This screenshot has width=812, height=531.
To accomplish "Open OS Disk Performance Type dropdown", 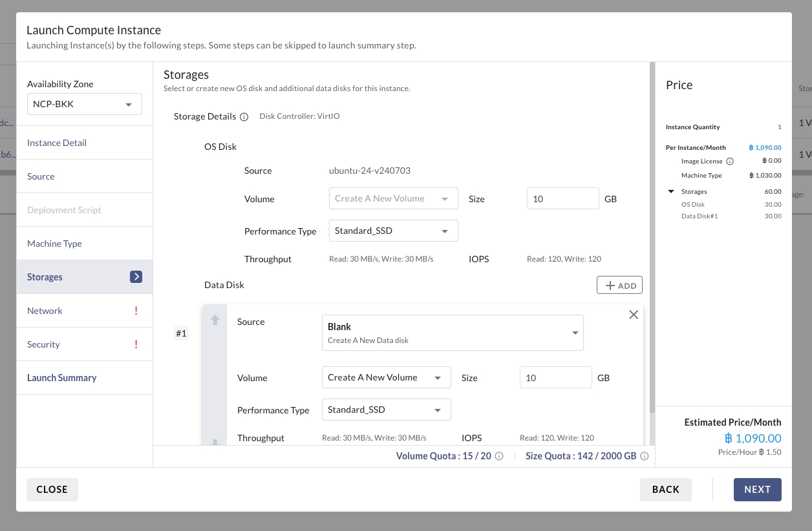I will [x=393, y=231].
